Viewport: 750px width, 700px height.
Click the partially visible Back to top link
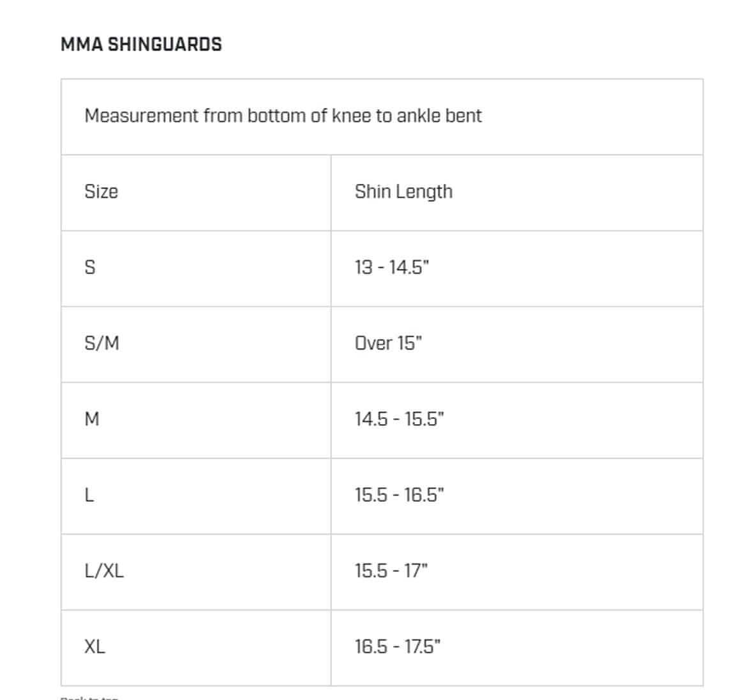89,697
